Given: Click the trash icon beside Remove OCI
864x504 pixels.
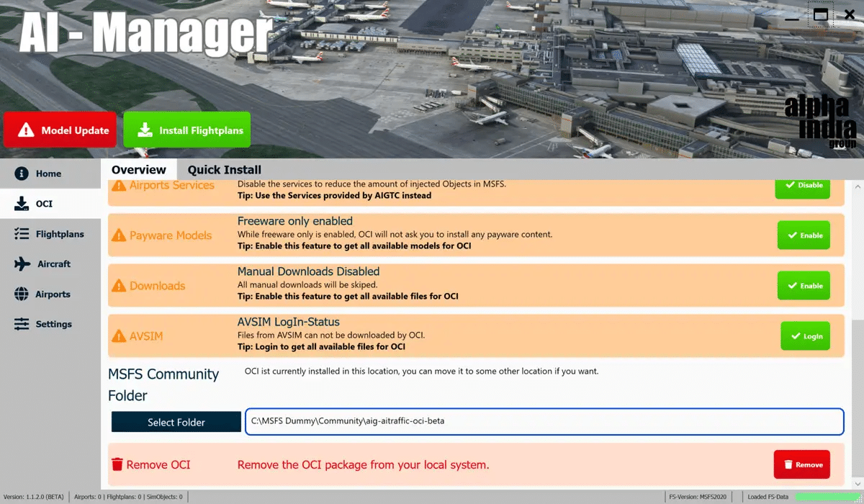Looking at the screenshot, I should click(117, 464).
